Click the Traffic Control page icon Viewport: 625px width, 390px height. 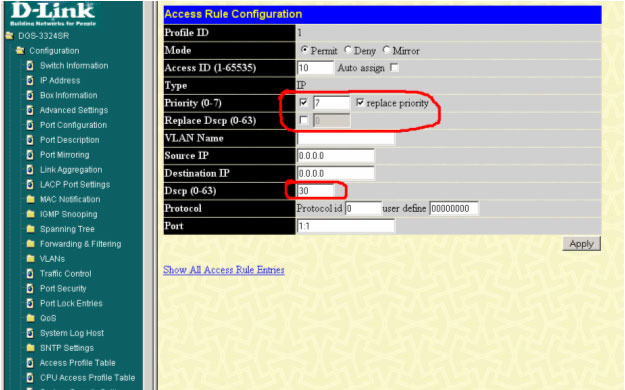(30, 274)
